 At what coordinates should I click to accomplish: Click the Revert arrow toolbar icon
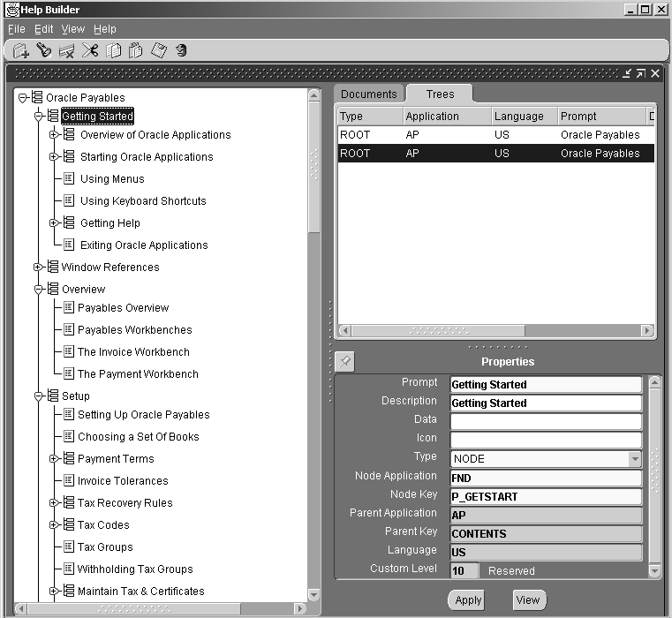tap(182, 50)
